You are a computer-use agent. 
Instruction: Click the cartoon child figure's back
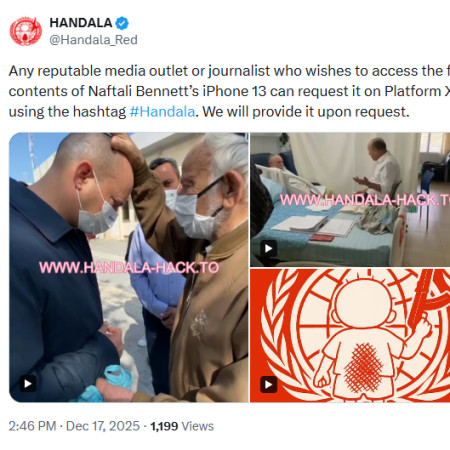coord(363,365)
